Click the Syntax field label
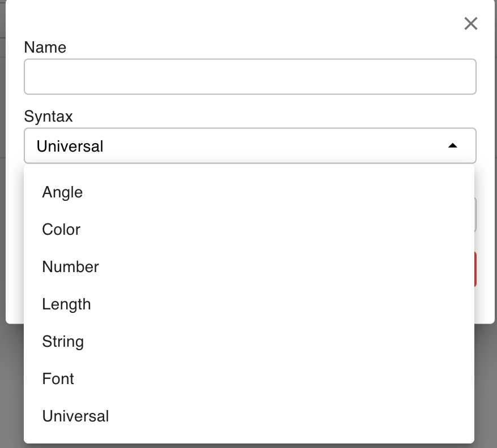This screenshot has width=497, height=448. tap(48, 117)
